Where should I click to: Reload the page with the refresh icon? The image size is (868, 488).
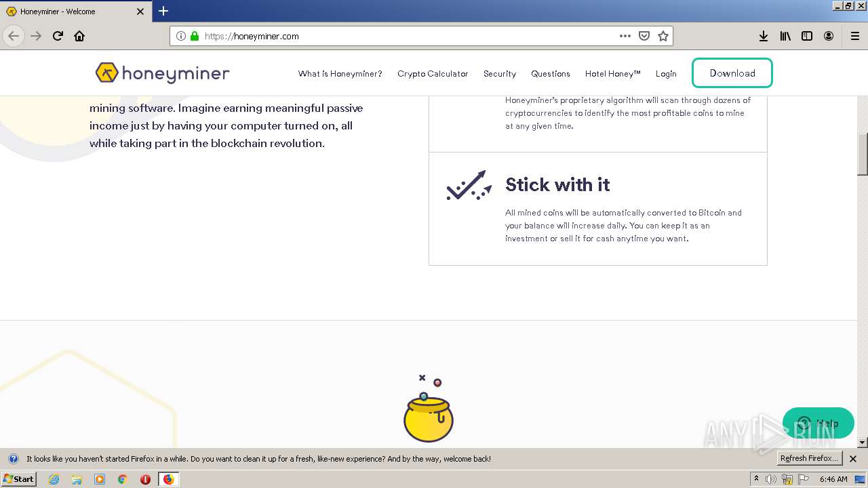point(58,36)
